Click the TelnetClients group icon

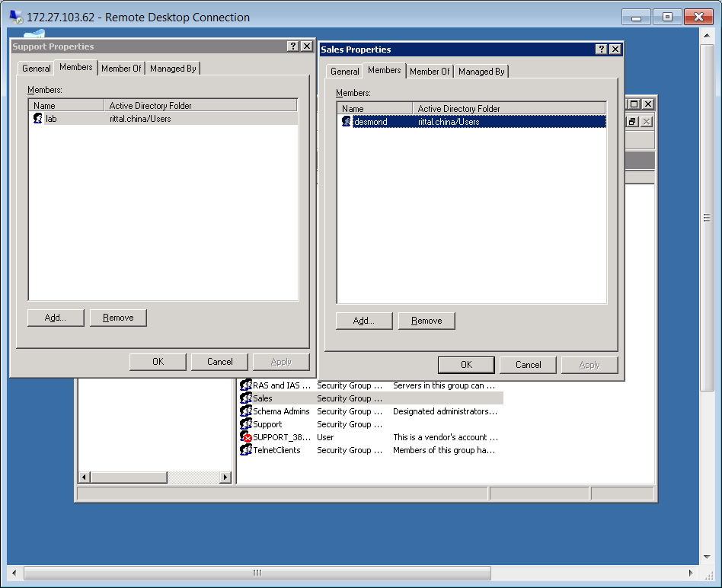click(x=245, y=450)
